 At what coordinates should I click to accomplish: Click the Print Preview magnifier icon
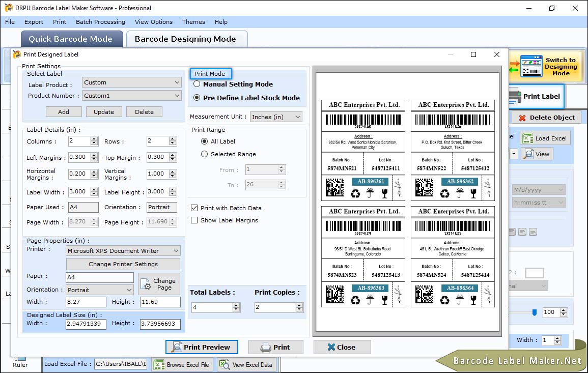tap(176, 347)
